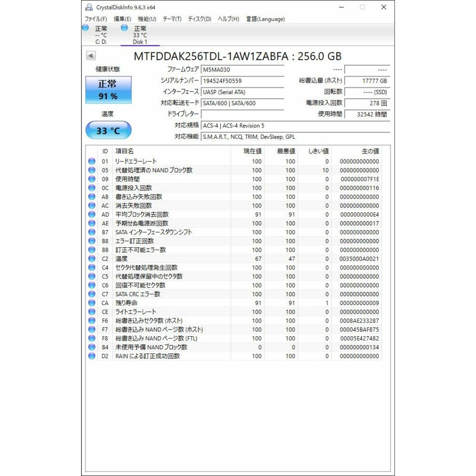The image size is (476, 476).
Task: Click the 項目名 column header
Action: coord(171,151)
